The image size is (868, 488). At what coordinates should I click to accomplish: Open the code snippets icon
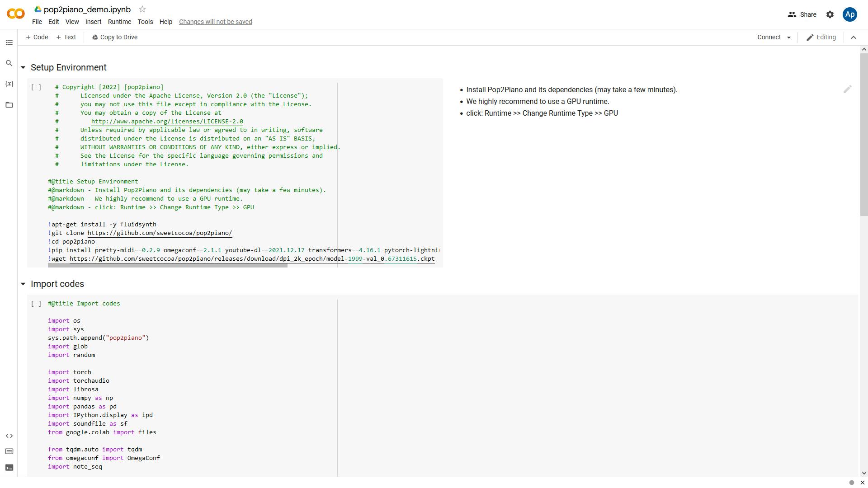[9, 436]
